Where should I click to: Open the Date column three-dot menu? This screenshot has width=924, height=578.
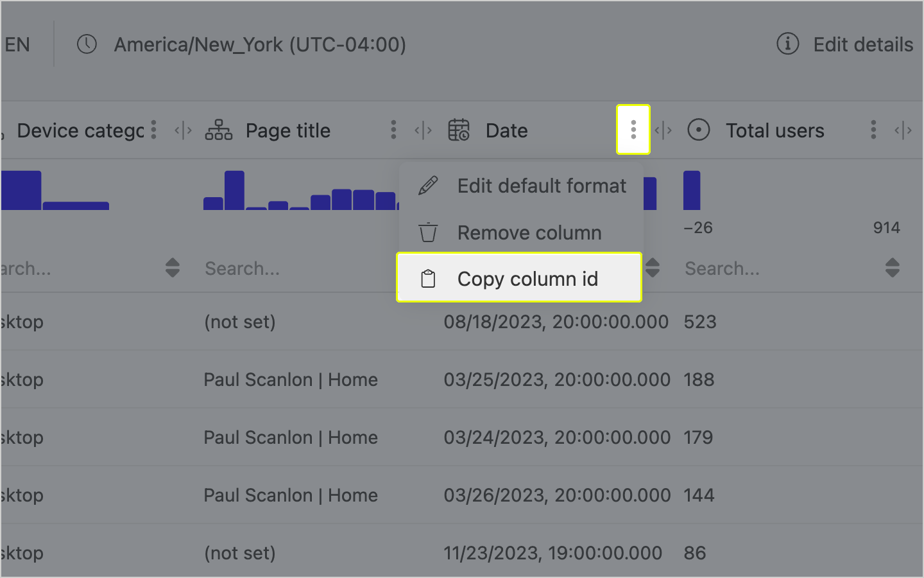[633, 130]
